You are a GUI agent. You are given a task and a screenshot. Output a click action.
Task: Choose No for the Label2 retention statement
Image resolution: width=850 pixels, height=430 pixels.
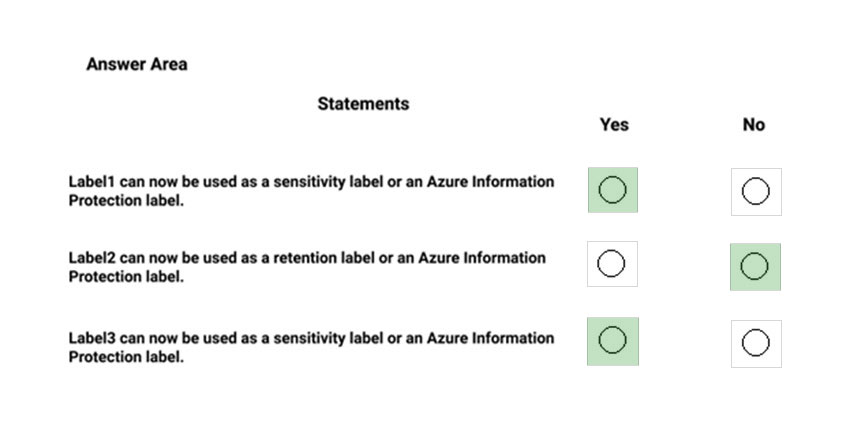pos(755,267)
